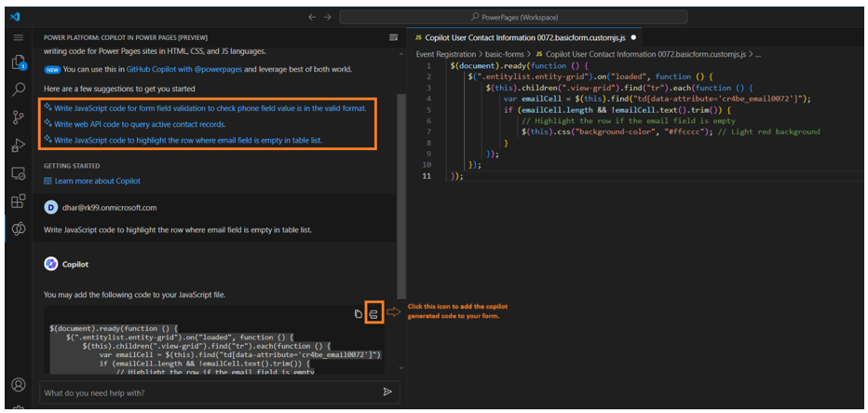Click the 'POWER PLATFORM: COPILOT IN POWER PAGES' title
This screenshot has height=413, width=868.
pos(126,37)
